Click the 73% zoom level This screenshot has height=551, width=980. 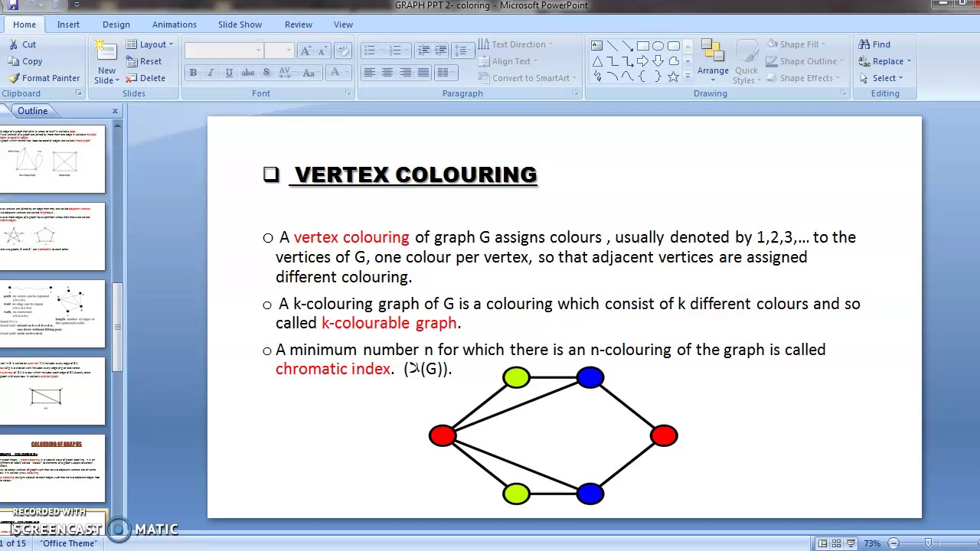coord(872,543)
